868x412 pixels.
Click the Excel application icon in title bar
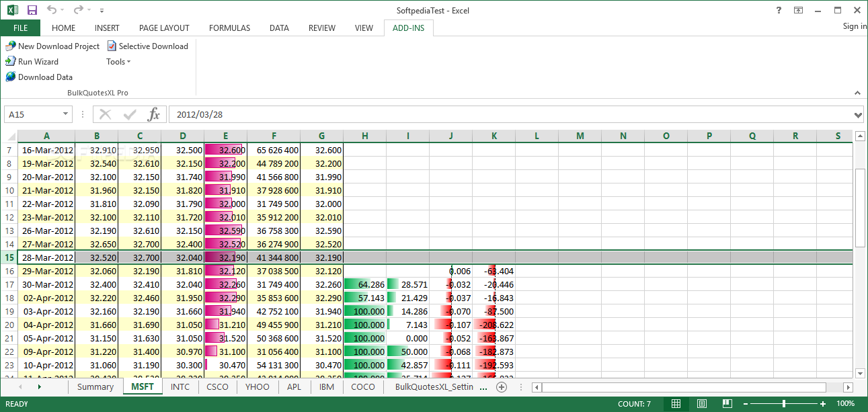click(x=12, y=10)
